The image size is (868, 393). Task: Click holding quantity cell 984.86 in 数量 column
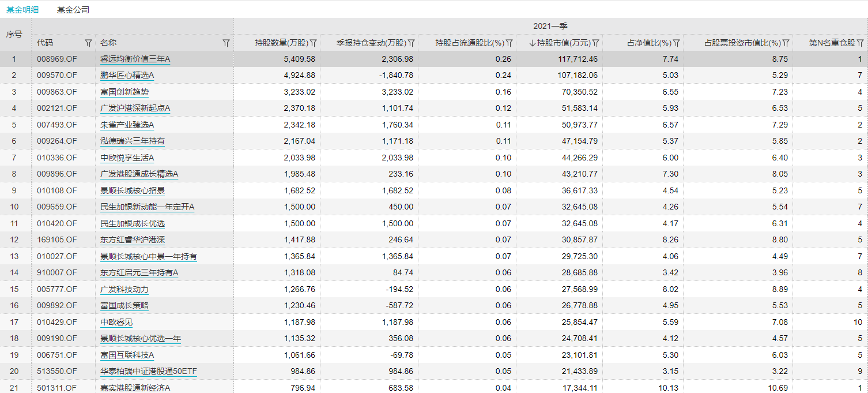click(303, 371)
